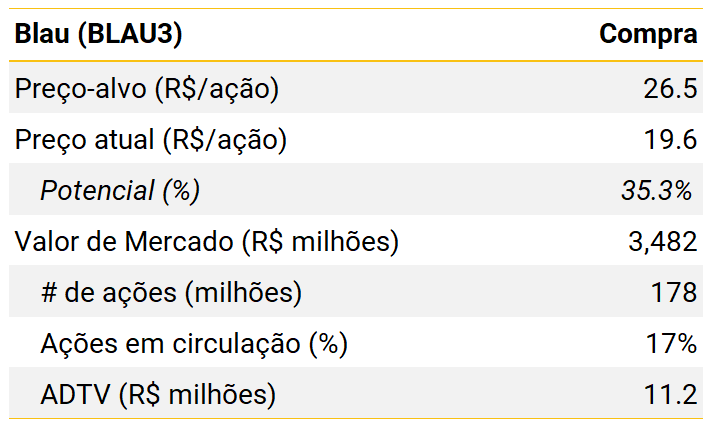
Task: Select the target price value 26.5
Action: click(669, 88)
